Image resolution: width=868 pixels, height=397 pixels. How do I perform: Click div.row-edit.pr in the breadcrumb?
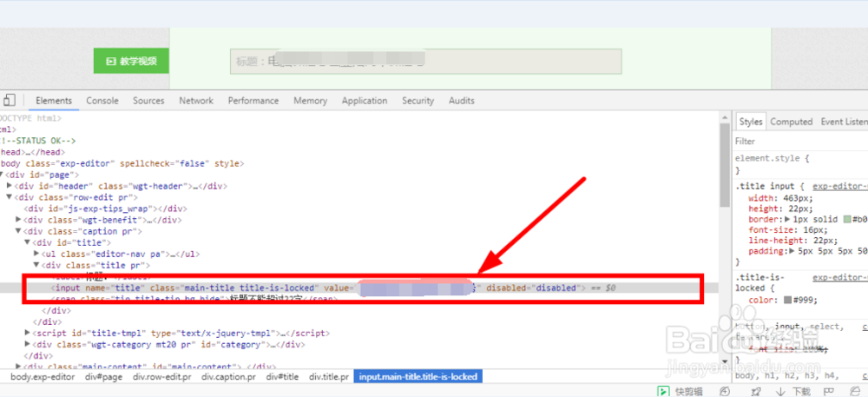click(161, 376)
